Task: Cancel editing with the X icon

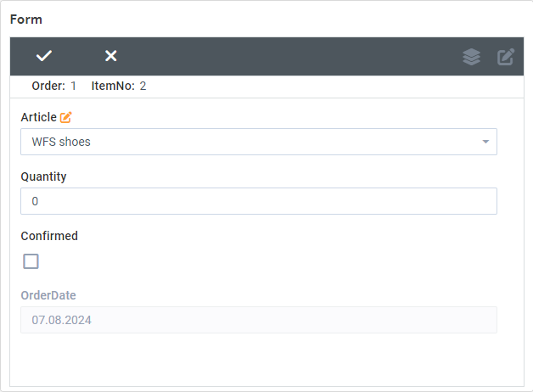Action: (x=111, y=56)
